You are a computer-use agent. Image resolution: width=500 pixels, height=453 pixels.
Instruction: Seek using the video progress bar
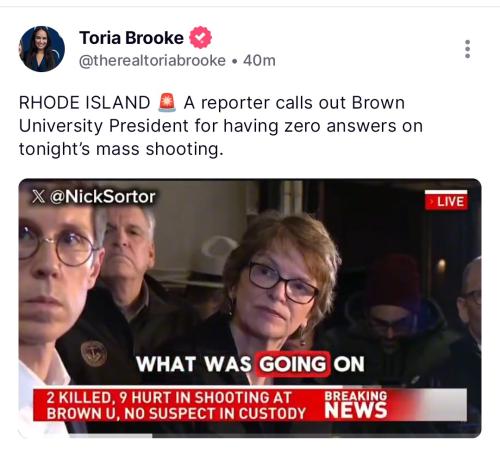250,435
